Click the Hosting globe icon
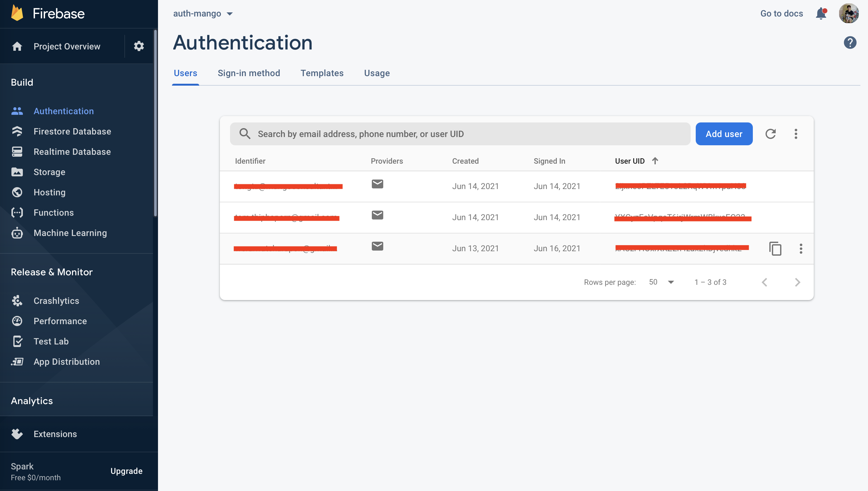 (17, 192)
